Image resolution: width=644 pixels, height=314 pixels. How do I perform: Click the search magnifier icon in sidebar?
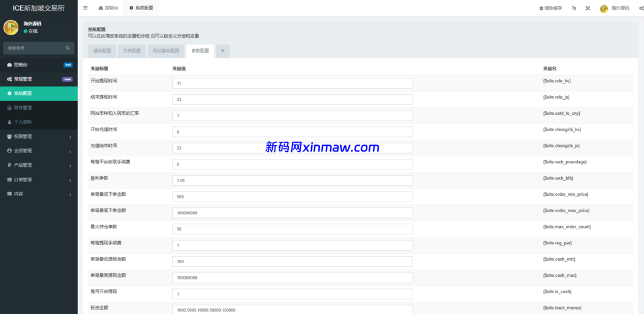68,48
